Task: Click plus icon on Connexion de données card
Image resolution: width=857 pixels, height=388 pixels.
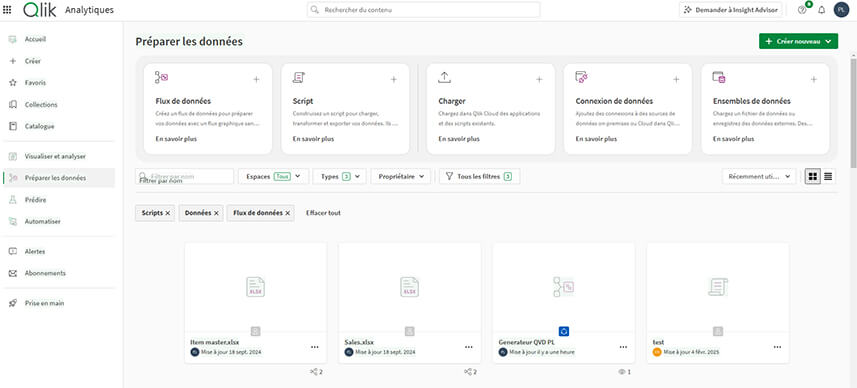Action: [676, 80]
